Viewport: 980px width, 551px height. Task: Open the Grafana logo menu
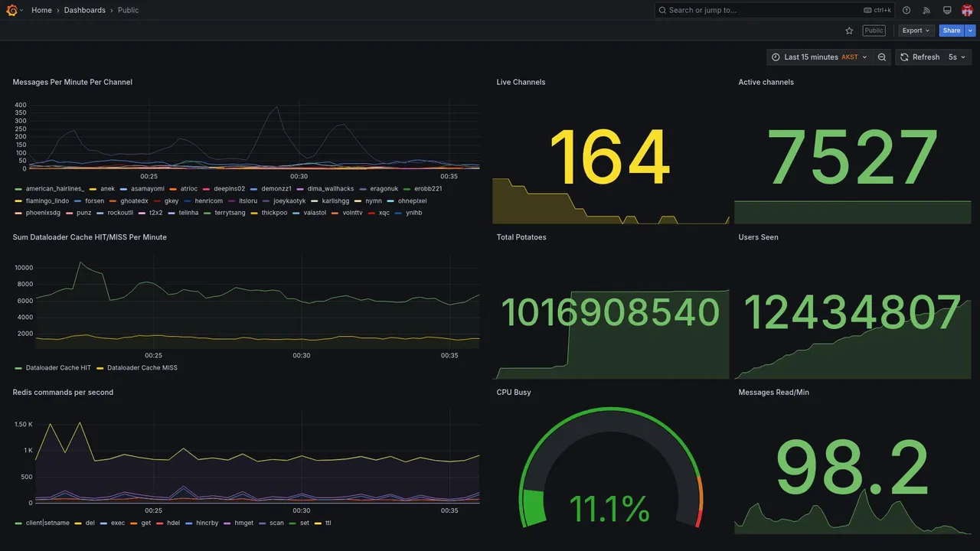coord(12,10)
